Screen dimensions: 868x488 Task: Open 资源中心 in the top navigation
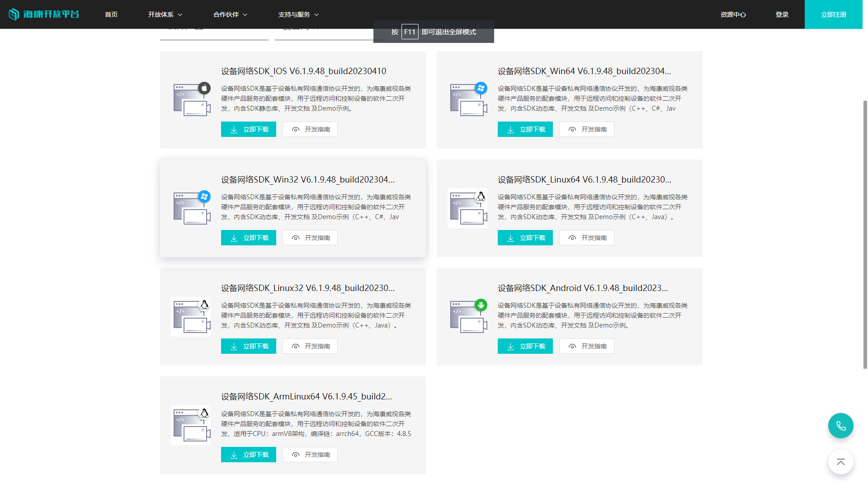(733, 14)
